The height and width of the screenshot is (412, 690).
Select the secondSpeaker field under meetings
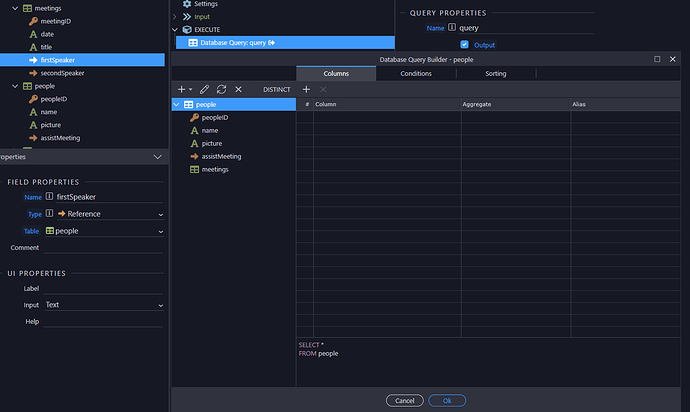(x=62, y=73)
